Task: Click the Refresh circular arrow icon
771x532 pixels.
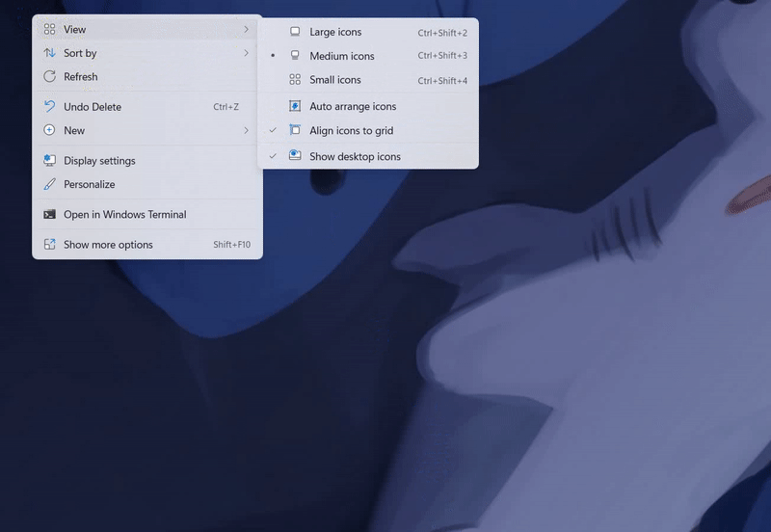Action: tap(50, 77)
